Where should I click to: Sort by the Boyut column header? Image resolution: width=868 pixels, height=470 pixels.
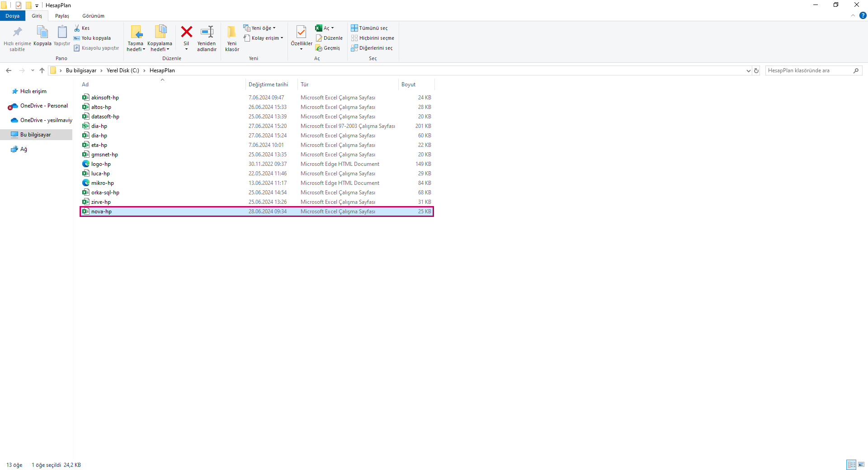tap(416, 85)
